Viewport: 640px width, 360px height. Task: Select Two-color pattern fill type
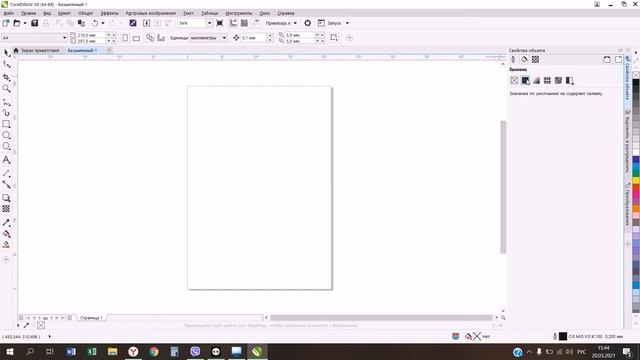570,80
